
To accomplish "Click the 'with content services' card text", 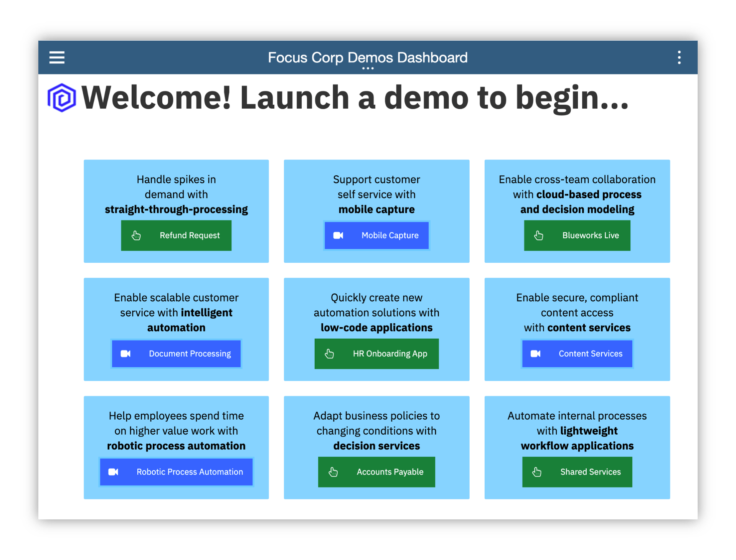I will point(577,328).
